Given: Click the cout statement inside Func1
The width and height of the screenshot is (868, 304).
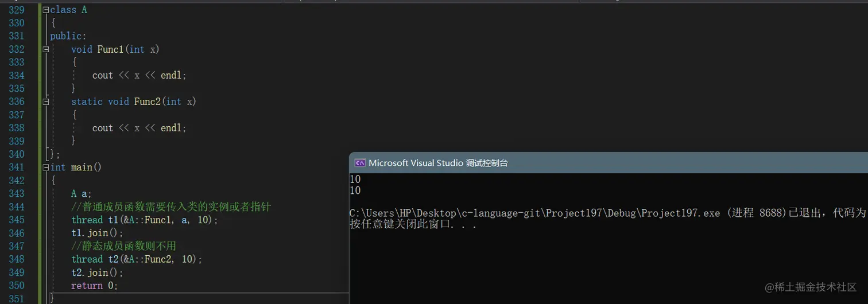Looking at the screenshot, I should 139,75.
